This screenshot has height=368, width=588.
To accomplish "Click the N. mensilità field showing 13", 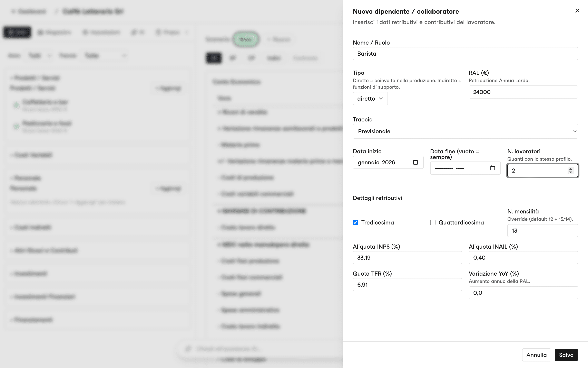I will pos(542,230).
